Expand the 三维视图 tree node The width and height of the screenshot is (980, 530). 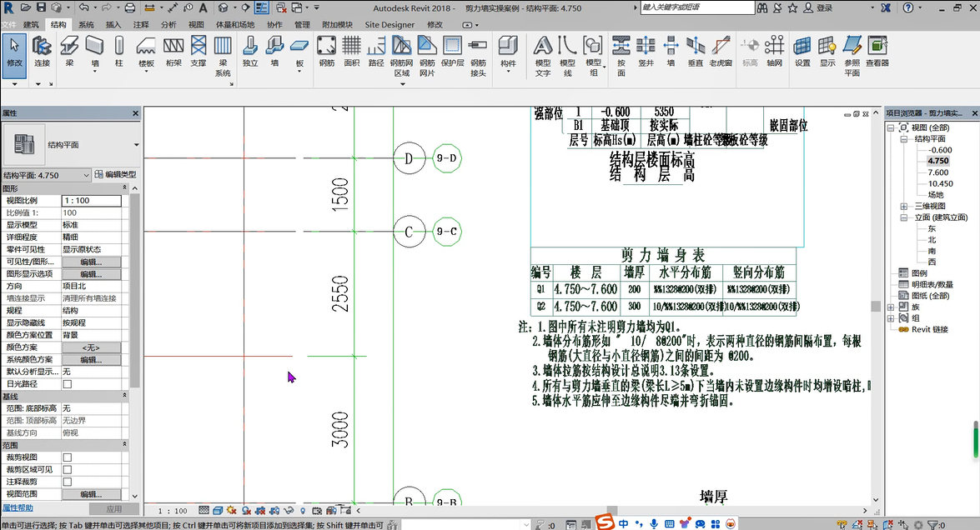point(904,206)
